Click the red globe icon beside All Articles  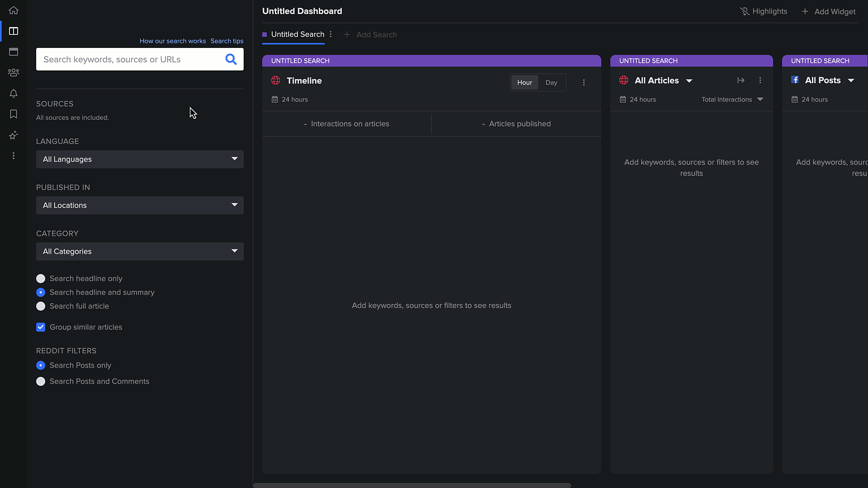coord(624,80)
